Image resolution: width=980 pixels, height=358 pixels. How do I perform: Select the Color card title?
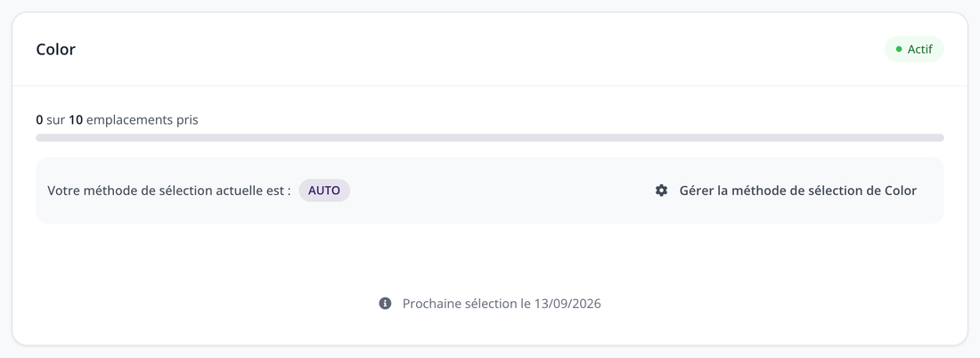(55, 49)
